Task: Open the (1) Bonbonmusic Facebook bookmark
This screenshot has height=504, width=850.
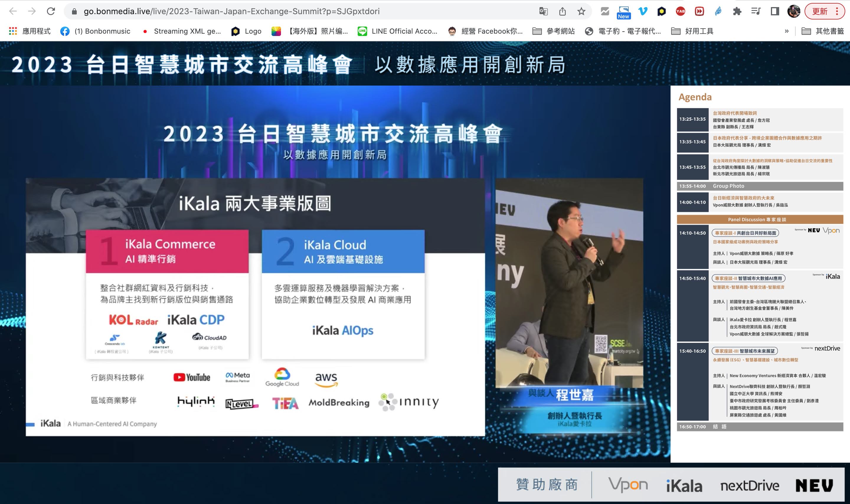Action: (x=95, y=31)
